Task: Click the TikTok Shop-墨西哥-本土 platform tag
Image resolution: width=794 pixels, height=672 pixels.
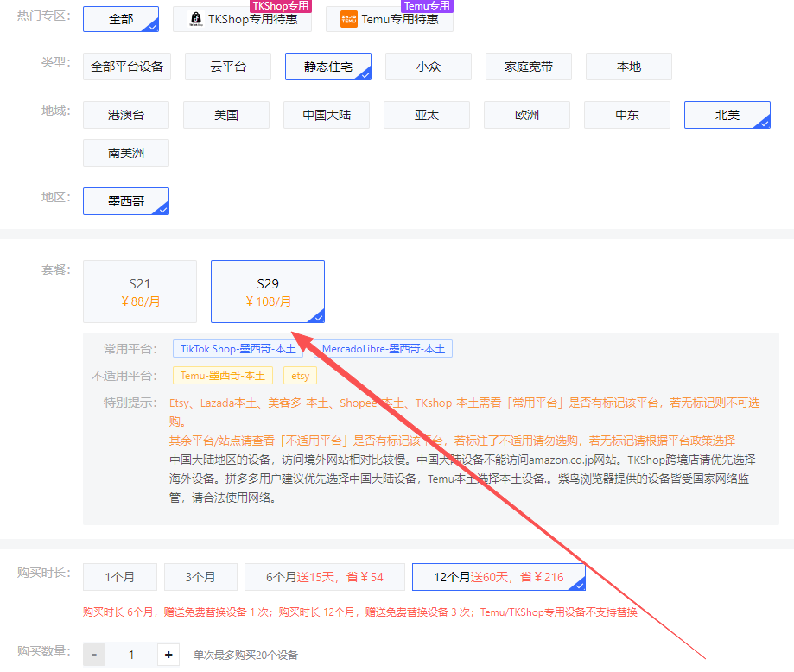Action: click(x=238, y=349)
